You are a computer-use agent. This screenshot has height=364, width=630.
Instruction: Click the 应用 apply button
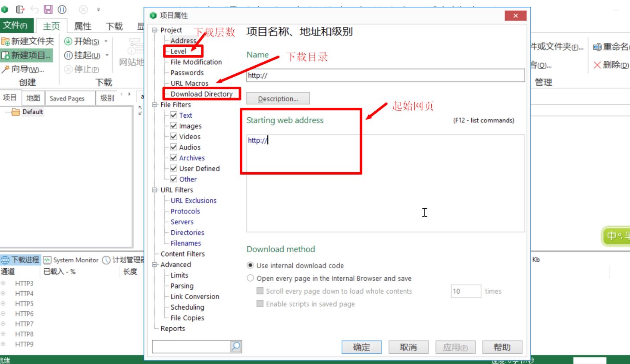coord(455,347)
